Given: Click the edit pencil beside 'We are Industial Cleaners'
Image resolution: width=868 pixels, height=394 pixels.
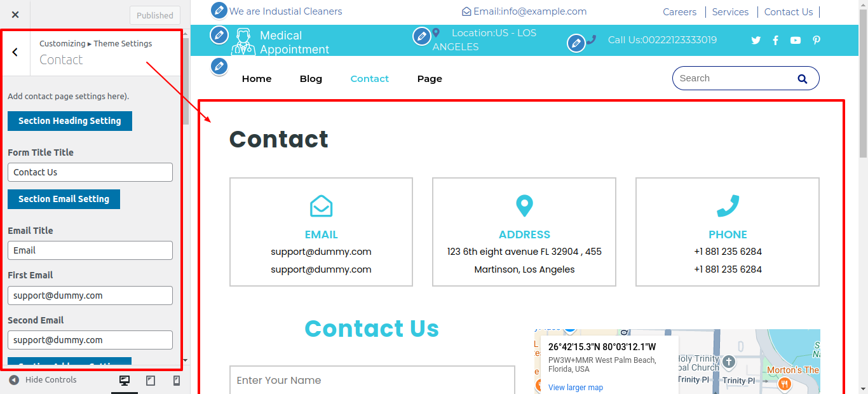Looking at the screenshot, I should point(219,10).
